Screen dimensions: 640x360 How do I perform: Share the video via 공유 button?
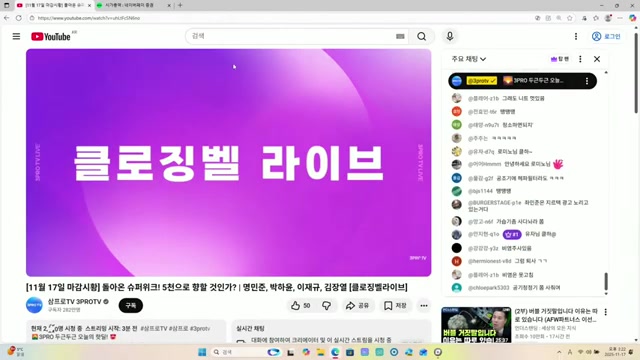click(x=357, y=305)
